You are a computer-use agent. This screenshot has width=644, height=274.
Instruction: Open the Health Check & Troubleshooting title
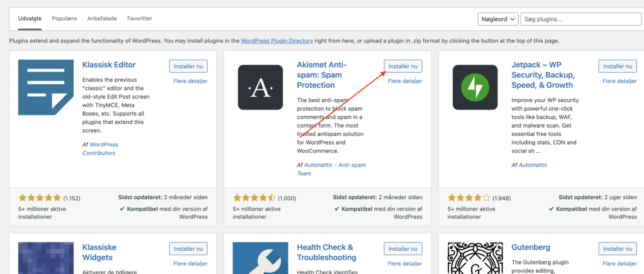(x=326, y=252)
